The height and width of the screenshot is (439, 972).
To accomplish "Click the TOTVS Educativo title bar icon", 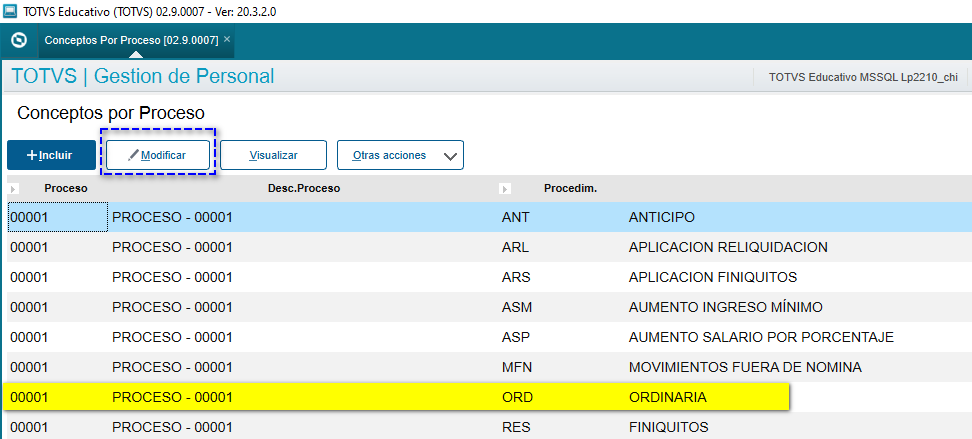I will click(10, 11).
